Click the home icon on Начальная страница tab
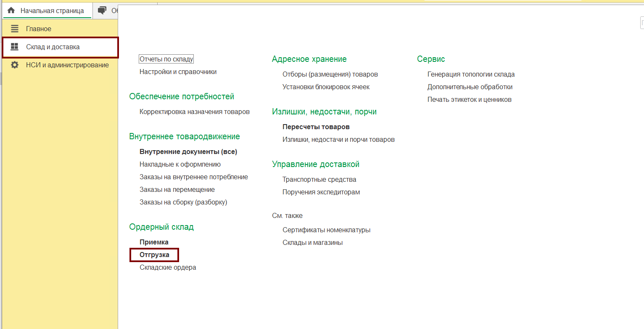The width and height of the screenshot is (644, 329). pyautogui.click(x=11, y=11)
